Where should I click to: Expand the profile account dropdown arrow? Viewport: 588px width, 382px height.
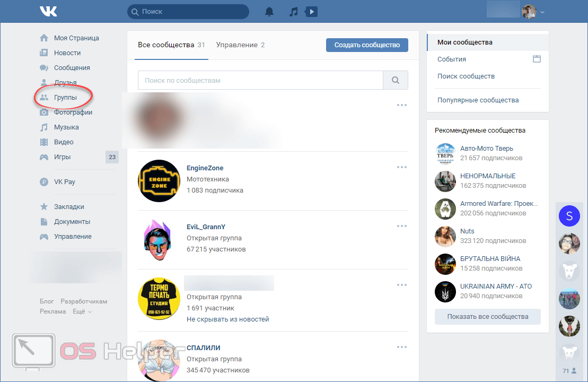pyautogui.click(x=542, y=12)
